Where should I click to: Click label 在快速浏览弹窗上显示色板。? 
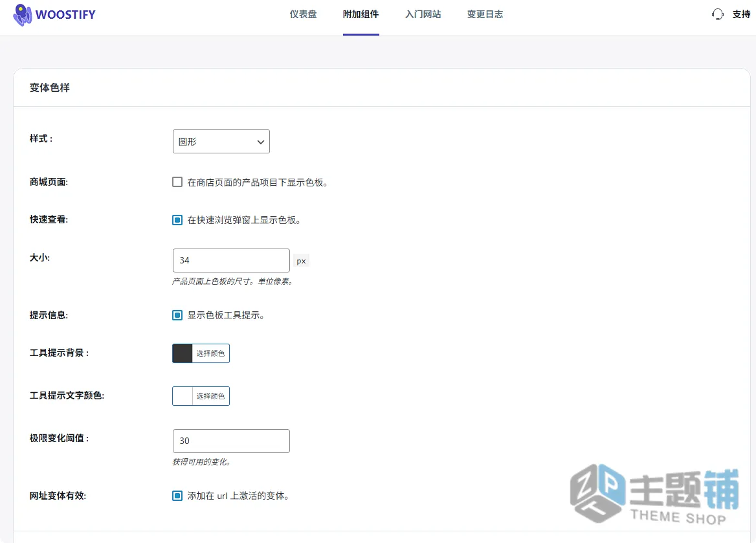pyautogui.click(x=245, y=220)
